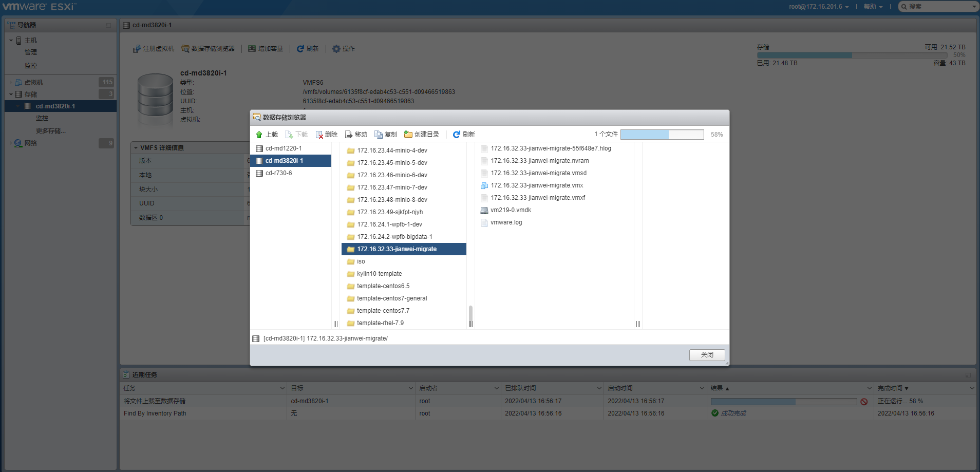The width and height of the screenshot is (980, 472).
Task: Click the Copy (复制) toolbar icon
Action: tap(379, 135)
